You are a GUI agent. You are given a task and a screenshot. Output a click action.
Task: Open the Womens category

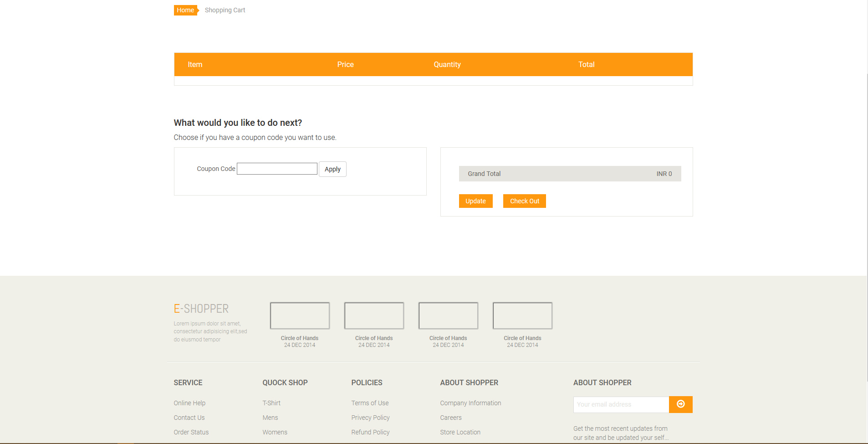pyautogui.click(x=275, y=432)
